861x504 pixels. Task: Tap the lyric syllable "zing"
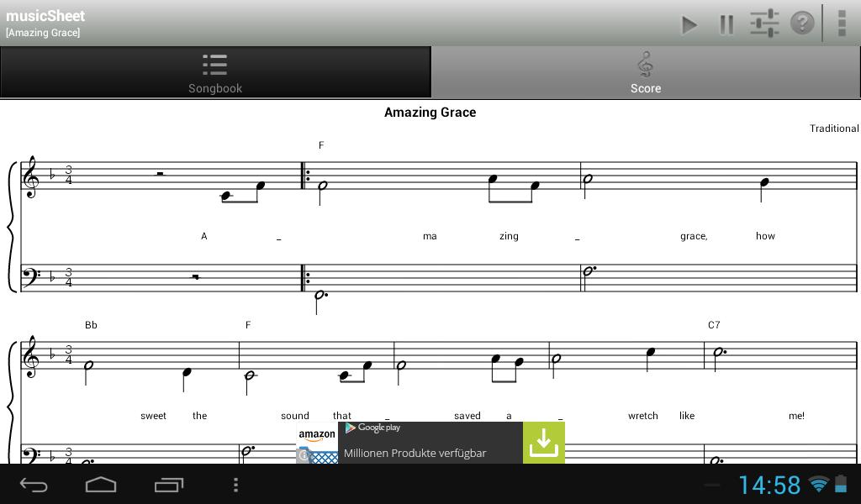pos(509,236)
